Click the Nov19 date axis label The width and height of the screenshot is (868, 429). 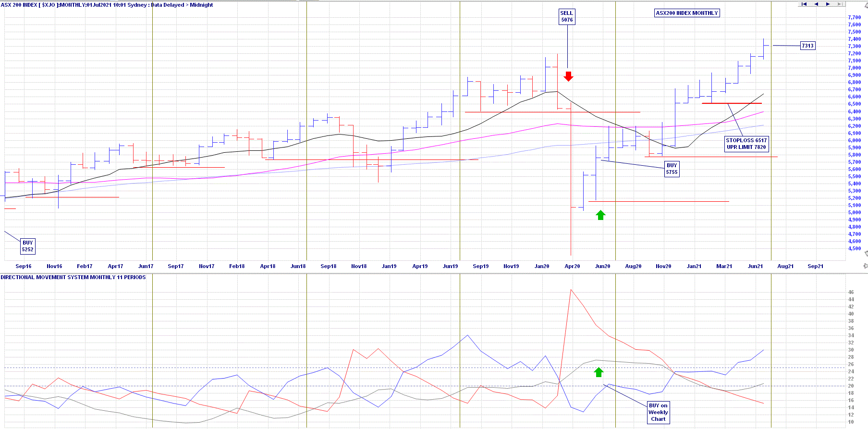511,266
